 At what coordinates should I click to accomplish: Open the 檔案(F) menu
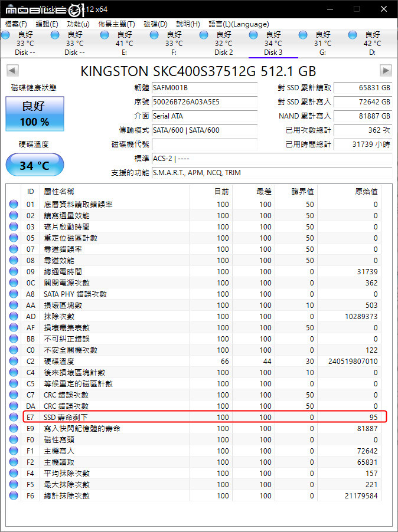[16, 24]
